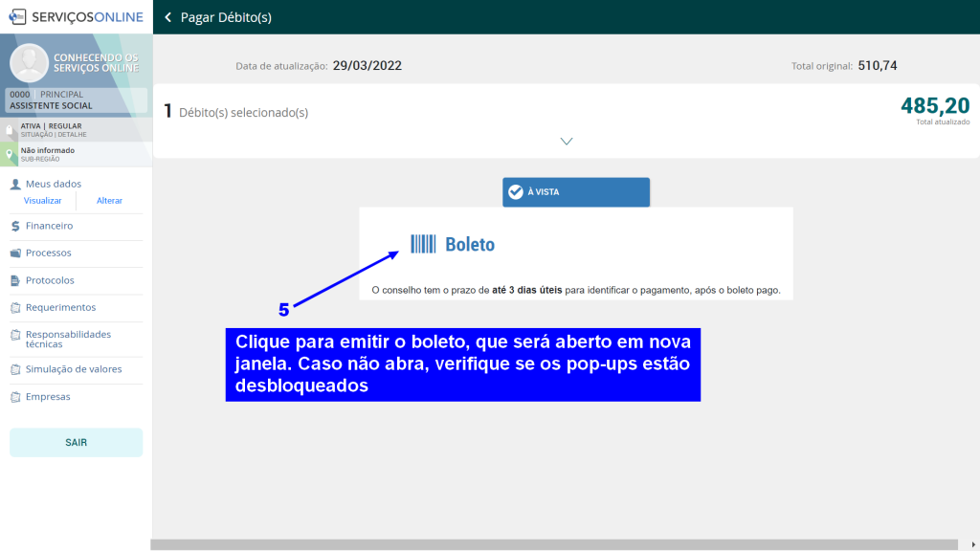The height and width of the screenshot is (551, 980).
Task: Click the back arrow beside Pagar Débito(s)
Action: tap(168, 17)
